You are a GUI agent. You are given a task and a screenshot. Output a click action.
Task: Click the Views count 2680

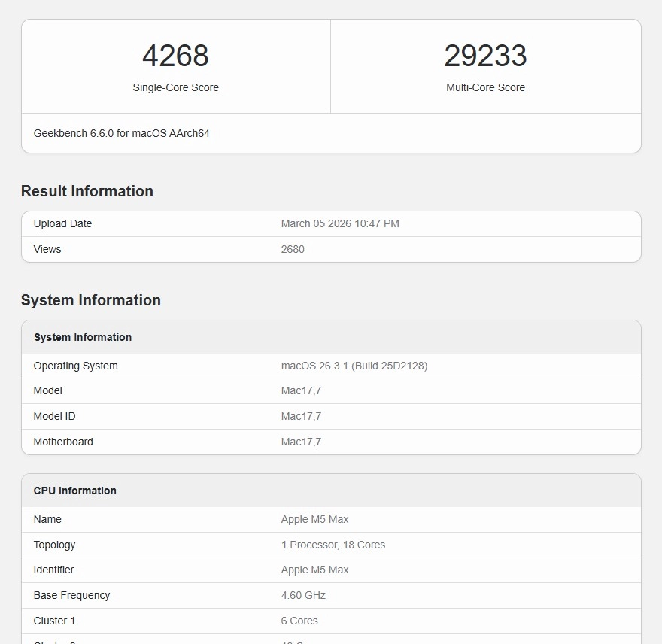click(293, 249)
